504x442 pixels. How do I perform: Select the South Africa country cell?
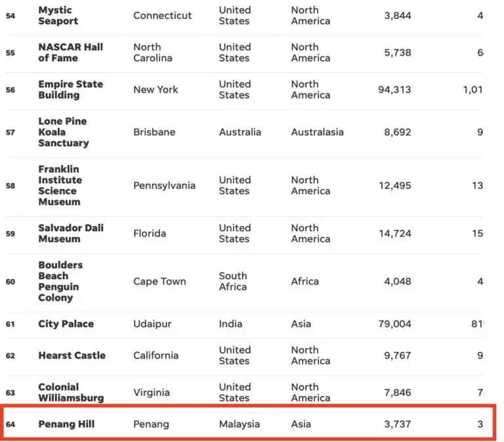pos(233,281)
